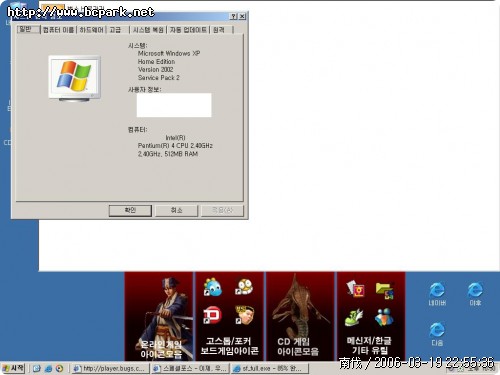Viewport: 500px width, 375px height.
Task: Click the yellow round-face game shortcut icon
Action: click(x=244, y=286)
